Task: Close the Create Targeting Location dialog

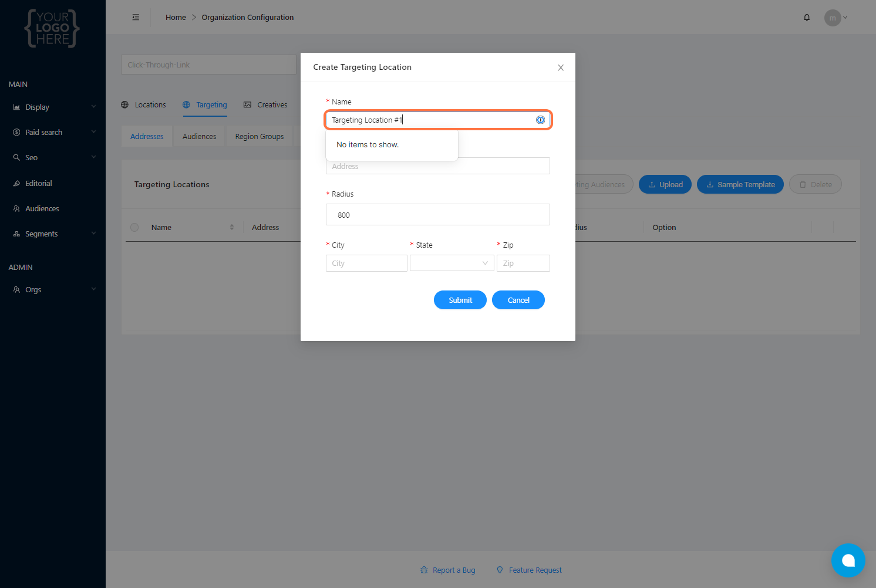Action: tap(561, 67)
